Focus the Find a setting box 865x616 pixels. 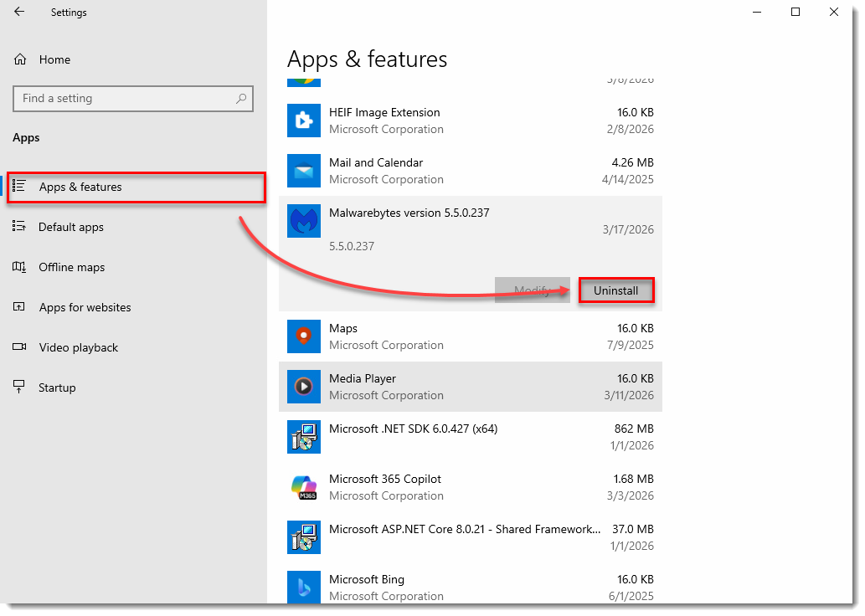(x=133, y=99)
